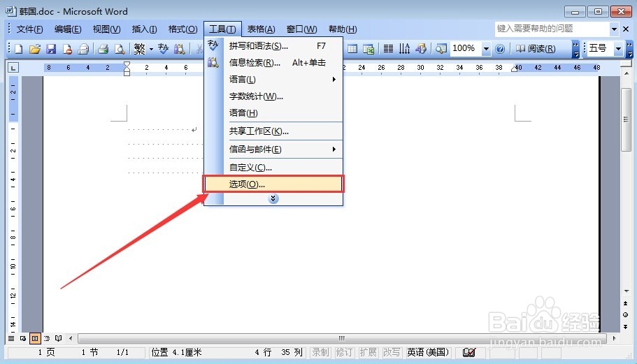Click Select Browse Object circle button

pos(625,315)
